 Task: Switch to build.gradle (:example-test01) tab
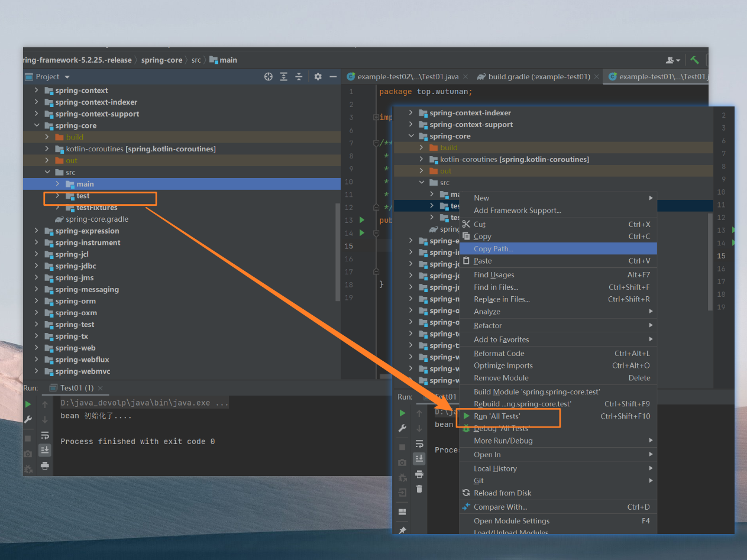coord(538,77)
